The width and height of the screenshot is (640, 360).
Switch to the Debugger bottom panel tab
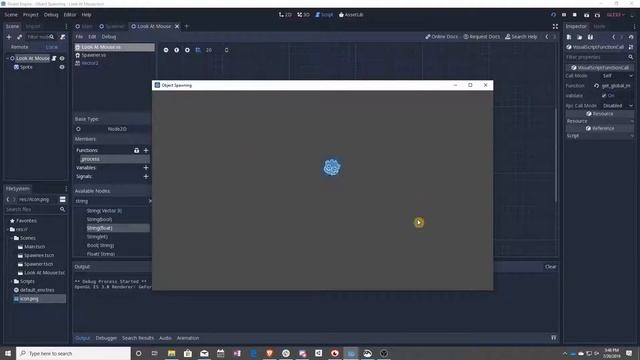pyautogui.click(x=106, y=338)
